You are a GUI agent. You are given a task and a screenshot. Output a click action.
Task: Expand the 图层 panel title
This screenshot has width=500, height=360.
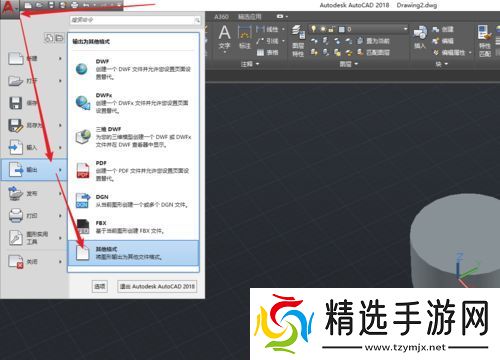[348, 64]
